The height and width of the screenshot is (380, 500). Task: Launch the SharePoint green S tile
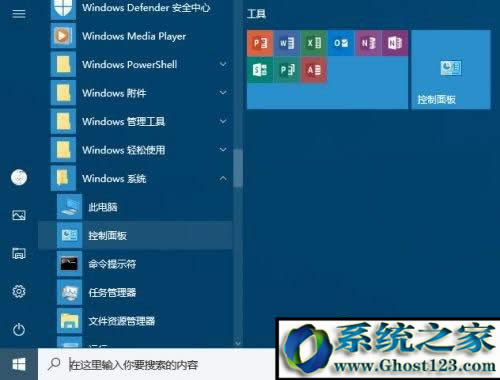click(x=260, y=70)
